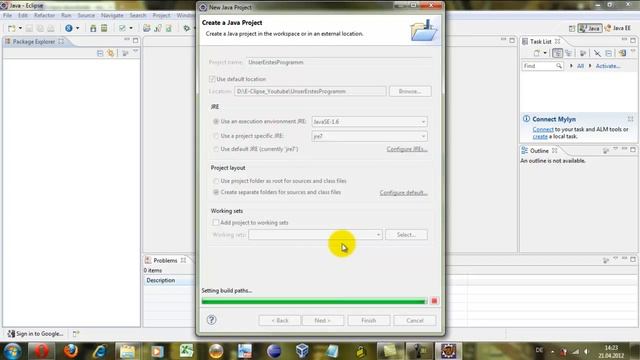The width and height of the screenshot is (640, 360).
Task: Select the Outline view tab
Action: click(x=540, y=151)
